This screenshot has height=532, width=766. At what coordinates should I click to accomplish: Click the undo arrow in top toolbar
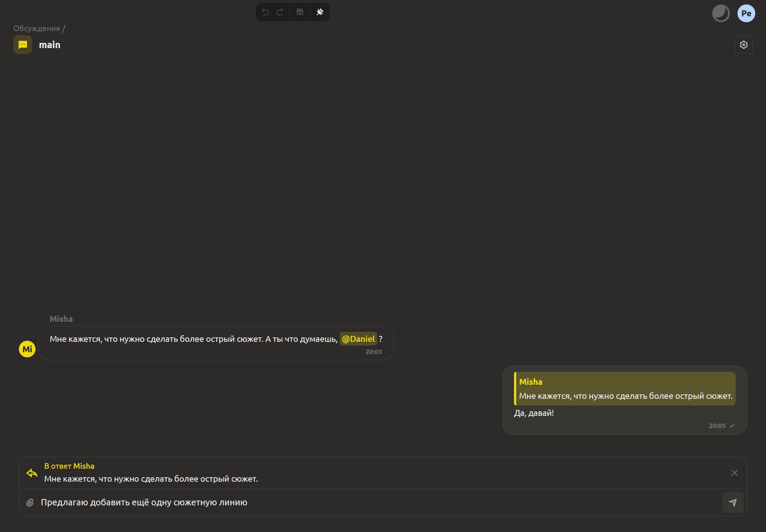[x=265, y=12]
